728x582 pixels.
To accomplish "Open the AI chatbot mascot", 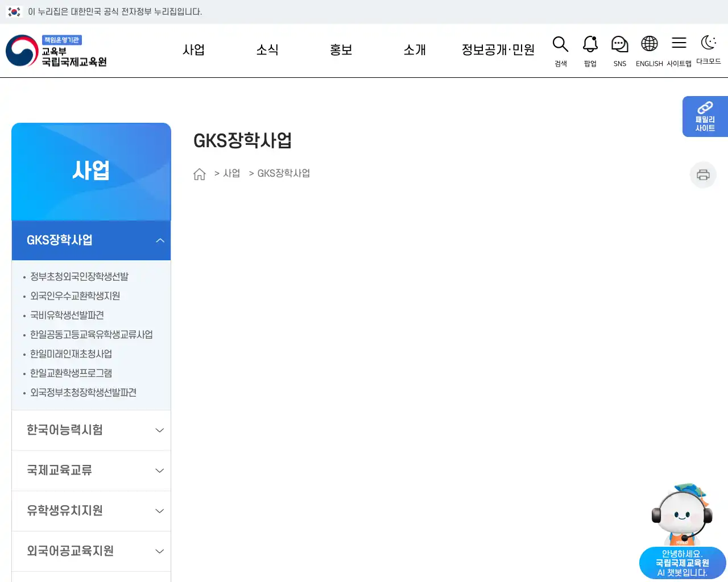I will point(682,514).
